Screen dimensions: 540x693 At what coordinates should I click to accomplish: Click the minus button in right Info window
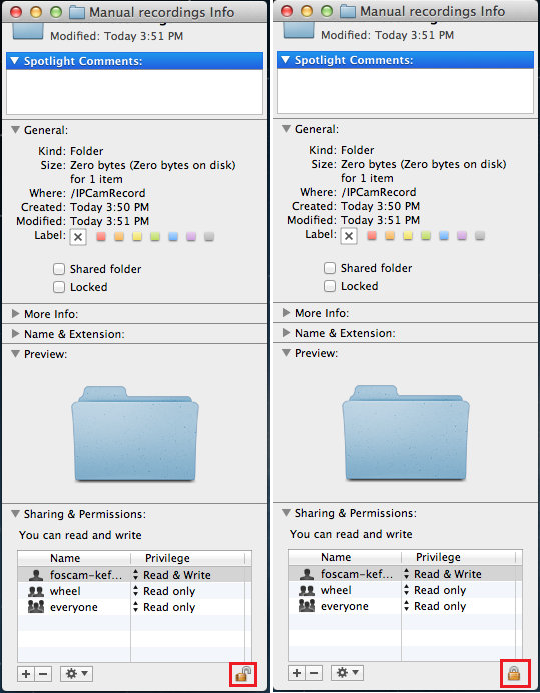pyautogui.click(x=314, y=673)
